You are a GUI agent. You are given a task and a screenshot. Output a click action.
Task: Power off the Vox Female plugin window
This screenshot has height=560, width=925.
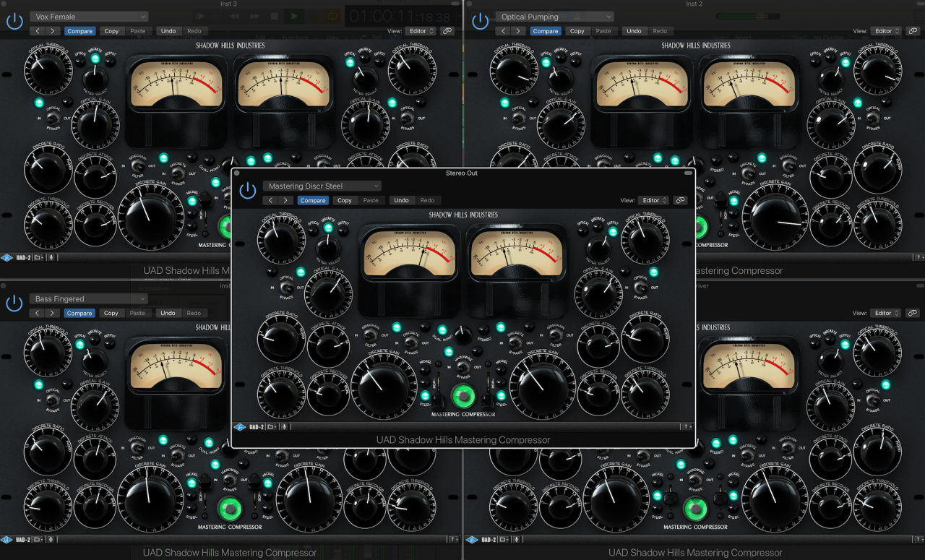[14, 21]
